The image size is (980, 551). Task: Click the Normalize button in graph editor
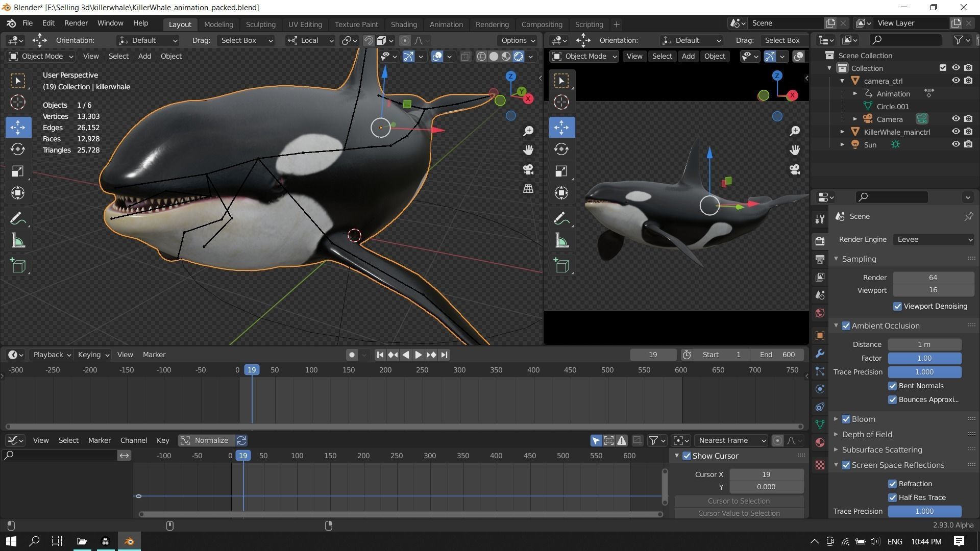click(206, 441)
